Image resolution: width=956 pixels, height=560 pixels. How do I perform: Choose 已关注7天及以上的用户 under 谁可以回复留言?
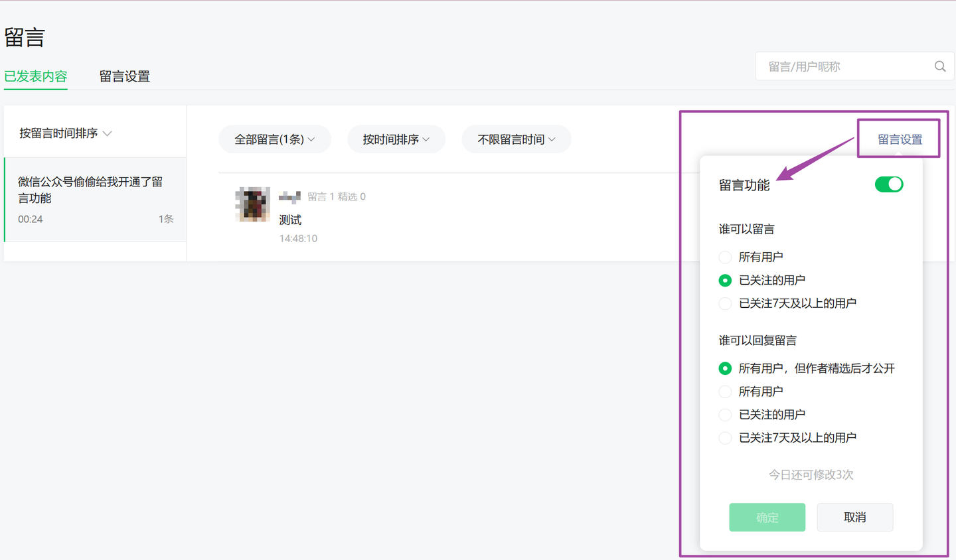(726, 438)
